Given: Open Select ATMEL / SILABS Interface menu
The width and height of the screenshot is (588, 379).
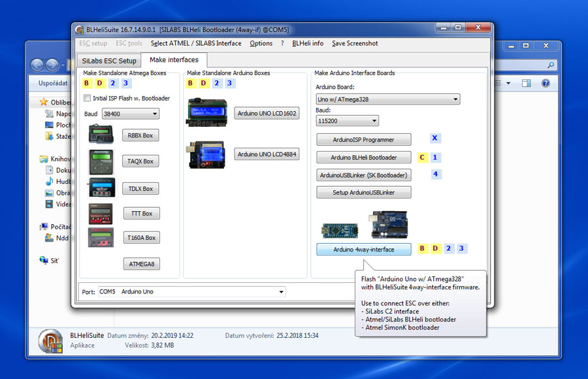Looking at the screenshot, I should tap(196, 44).
